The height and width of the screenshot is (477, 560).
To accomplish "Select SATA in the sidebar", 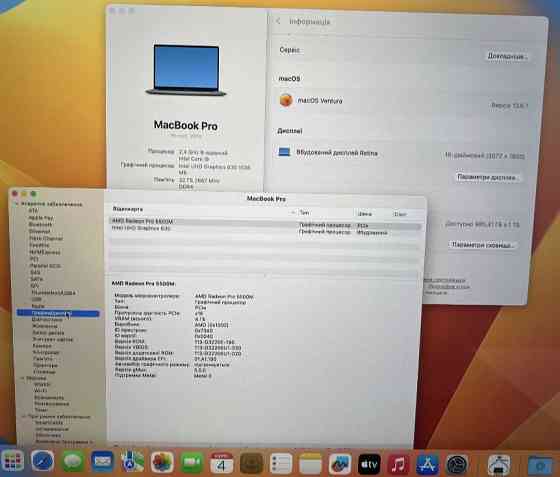I will pyautogui.click(x=36, y=279).
